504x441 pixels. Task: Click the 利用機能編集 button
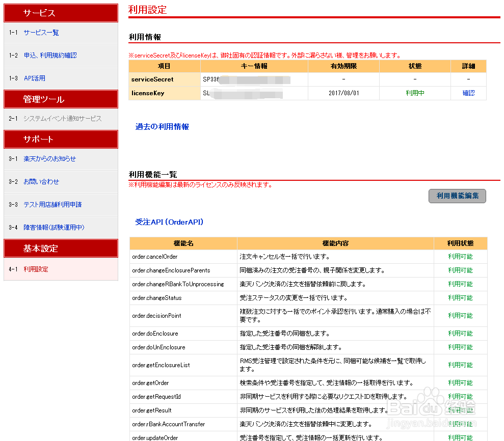point(457,196)
